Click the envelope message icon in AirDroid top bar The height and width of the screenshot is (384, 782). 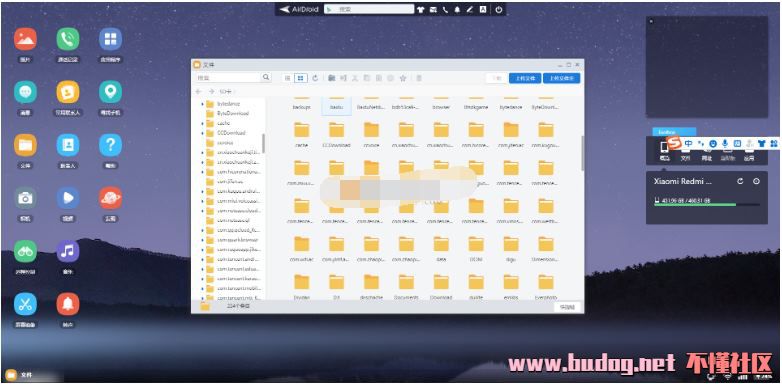[433, 9]
